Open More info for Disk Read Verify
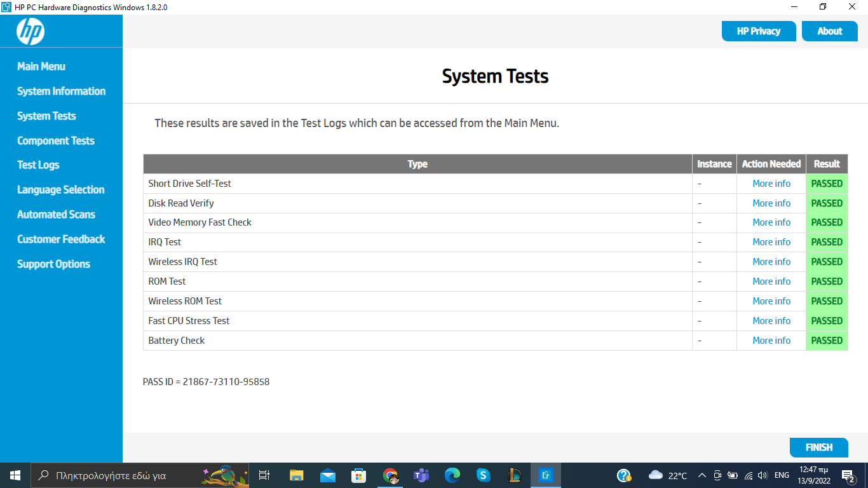Image resolution: width=868 pixels, height=488 pixels. click(771, 203)
